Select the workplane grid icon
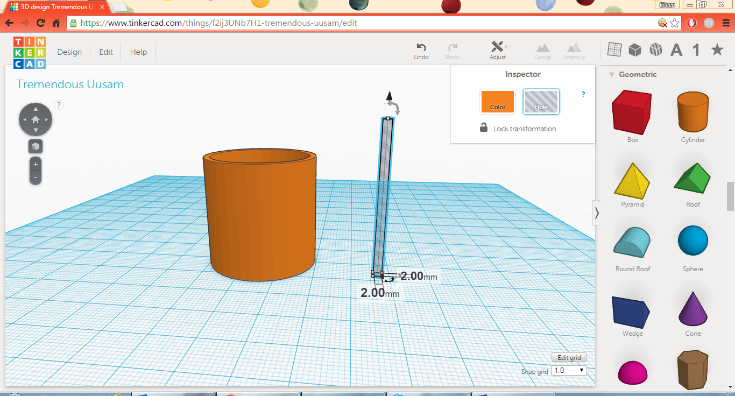 pos(614,49)
